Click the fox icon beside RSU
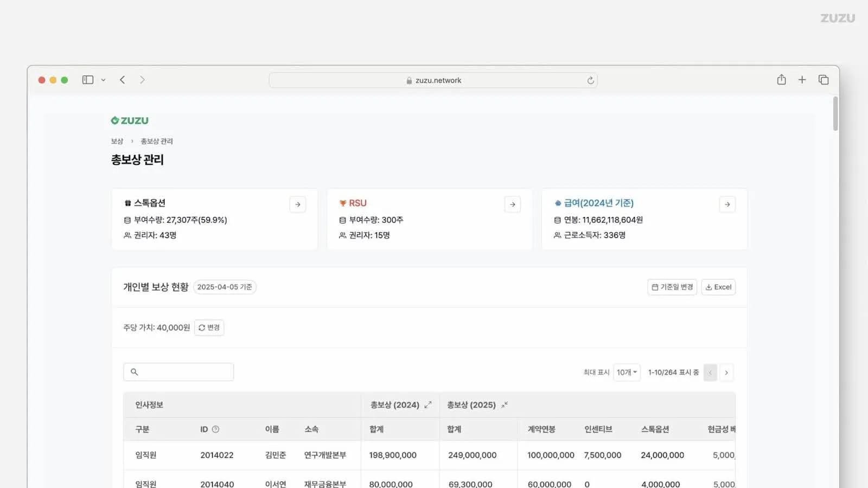Viewport: 868px width, 488px height. coord(343,203)
